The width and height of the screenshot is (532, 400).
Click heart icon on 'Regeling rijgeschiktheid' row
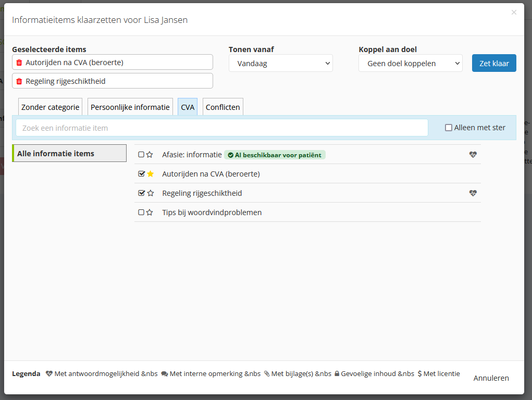tap(473, 193)
